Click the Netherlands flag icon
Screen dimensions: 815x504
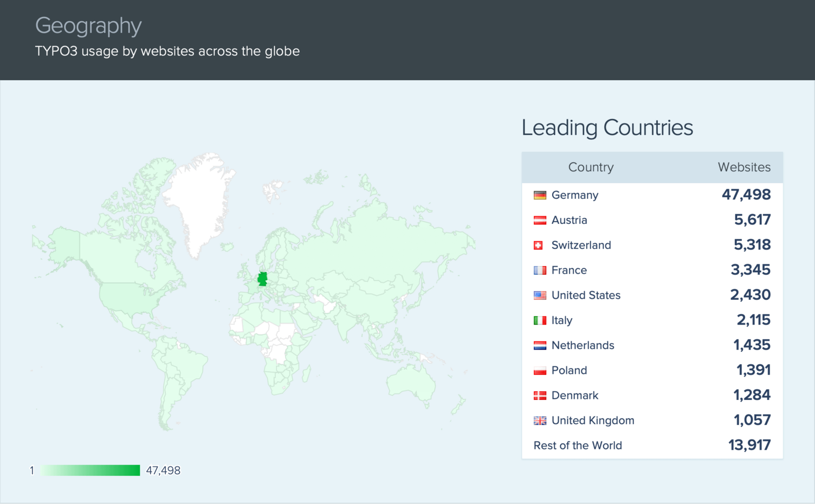click(540, 345)
